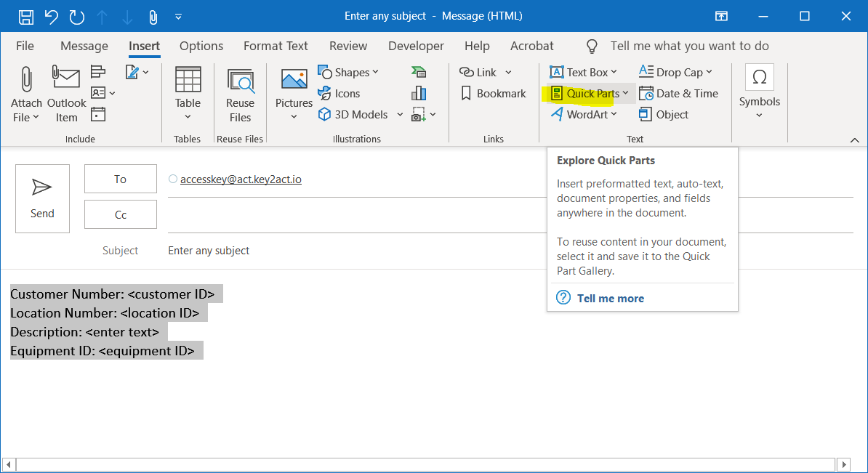Click the Save icon in quick access toolbar
Screen dimensions: 868x473
(25, 16)
